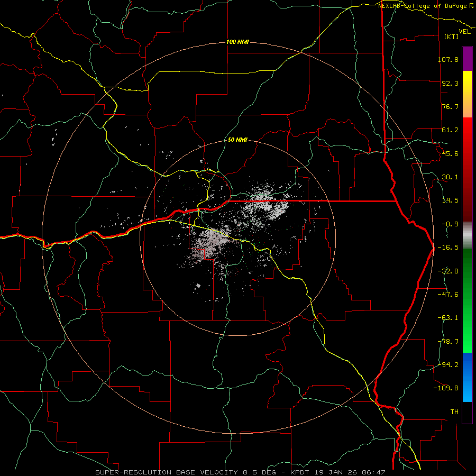Screen dimensions: 476x476
Task: Click the -78.7 velocity scale value
Action: point(448,342)
